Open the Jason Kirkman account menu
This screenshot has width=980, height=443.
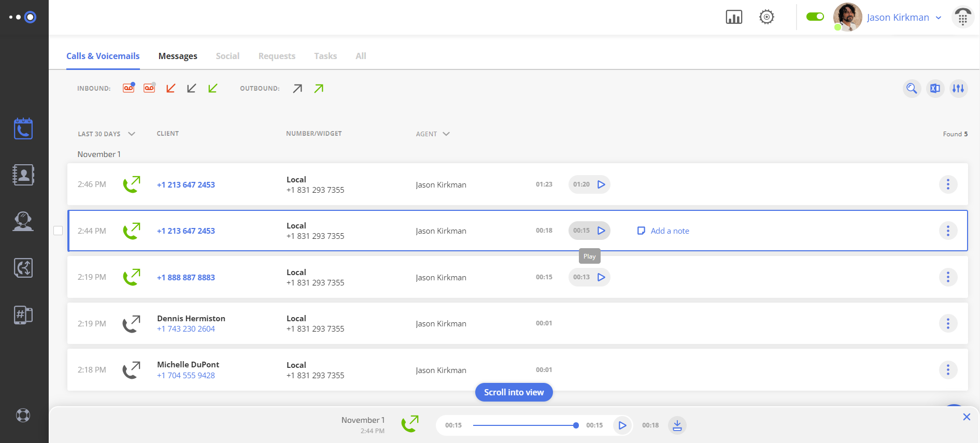[x=904, y=18]
